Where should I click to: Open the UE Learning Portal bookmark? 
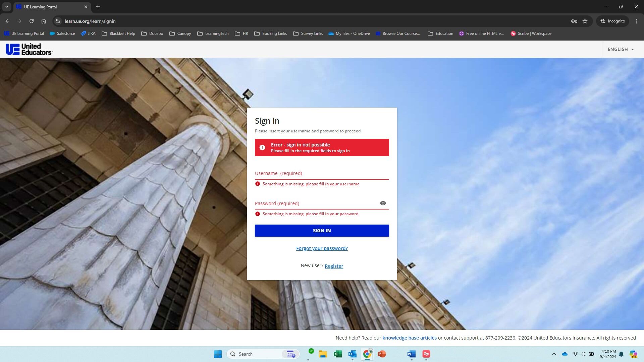pos(24,34)
